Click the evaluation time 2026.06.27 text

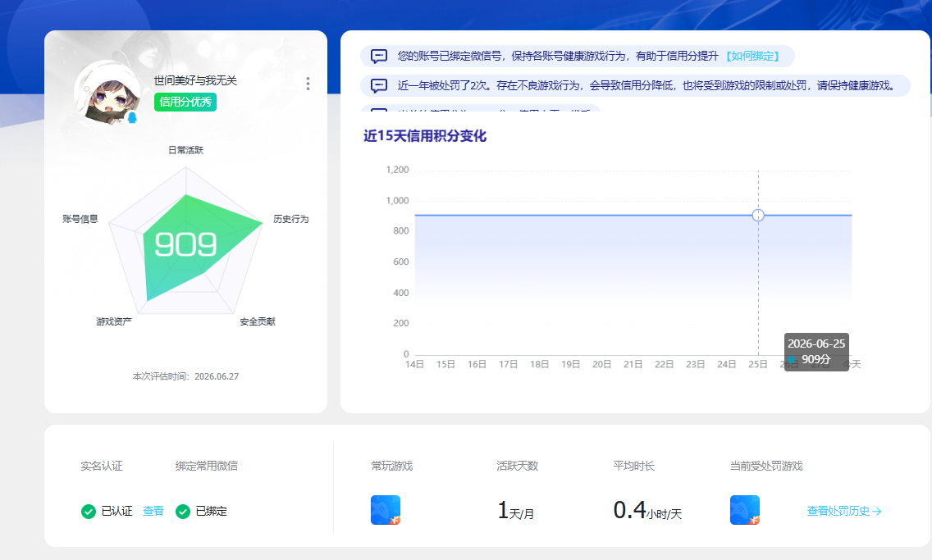click(x=217, y=376)
